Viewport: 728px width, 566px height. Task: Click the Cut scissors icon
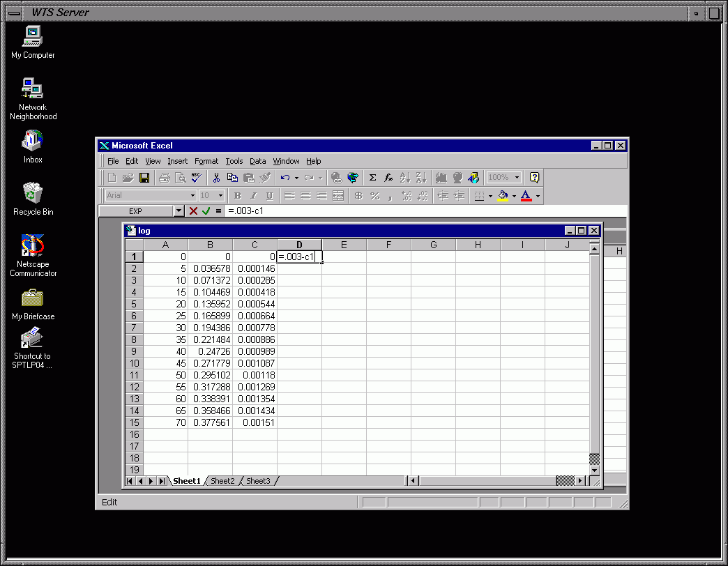[x=217, y=178]
